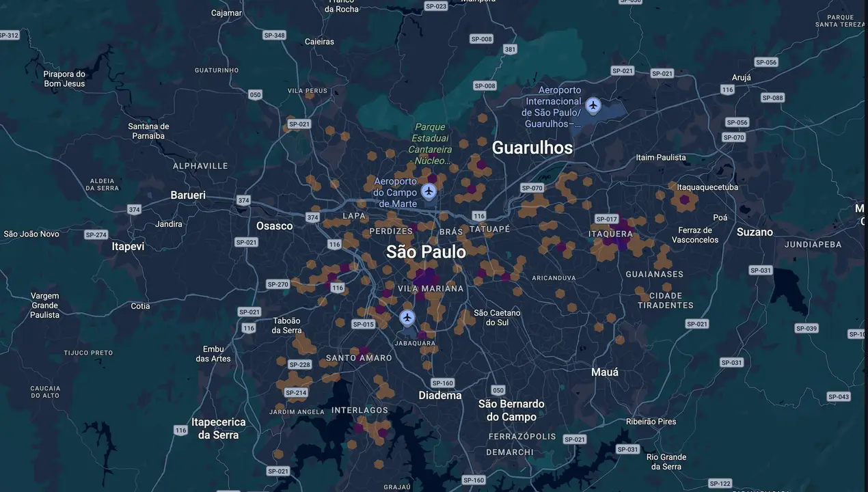Click the Ferraz de Vasconcelos label
This screenshot has height=492, width=868.
(695, 235)
